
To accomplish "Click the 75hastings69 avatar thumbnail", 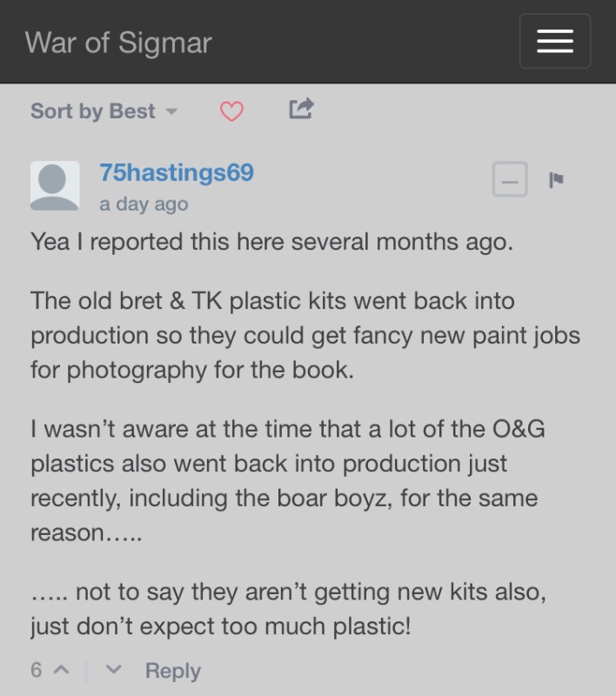I will click(55, 185).
